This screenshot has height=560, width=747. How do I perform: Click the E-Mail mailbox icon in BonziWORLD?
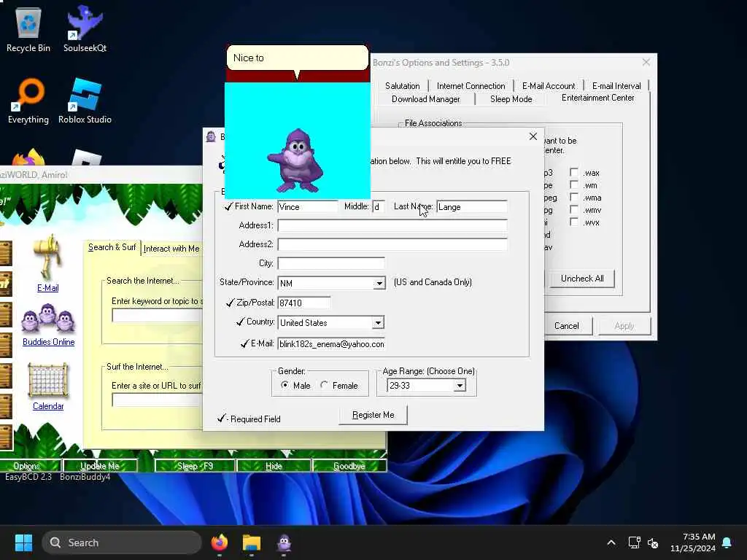coord(47,257)
